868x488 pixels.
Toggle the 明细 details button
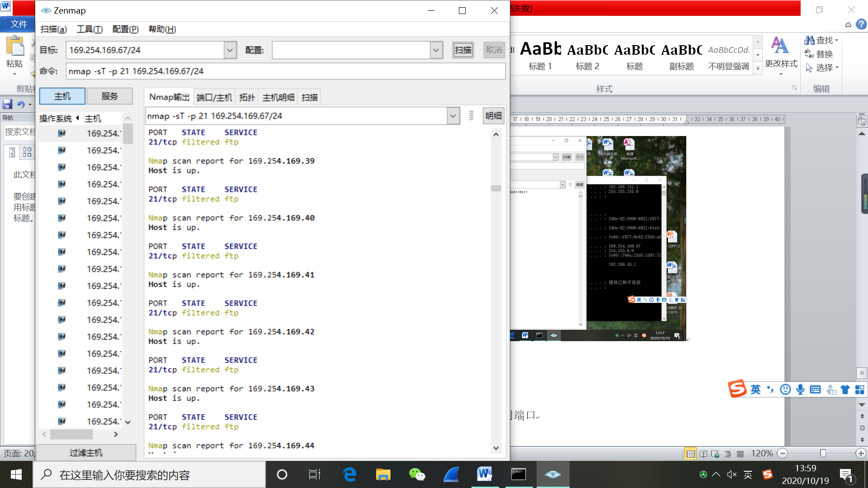tap(493, 116)
